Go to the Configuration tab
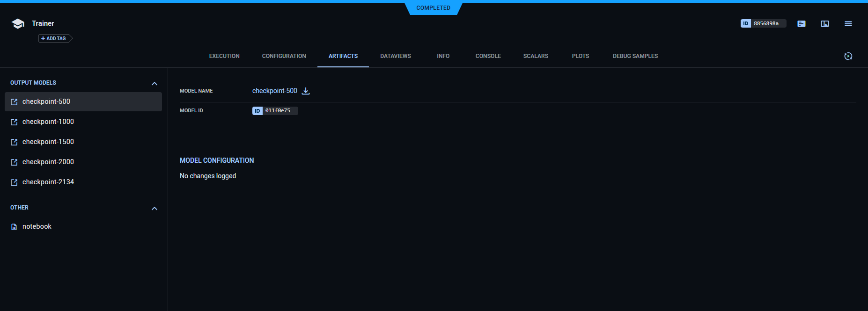This screenshot has height=311, width=868. coord(284,56)
